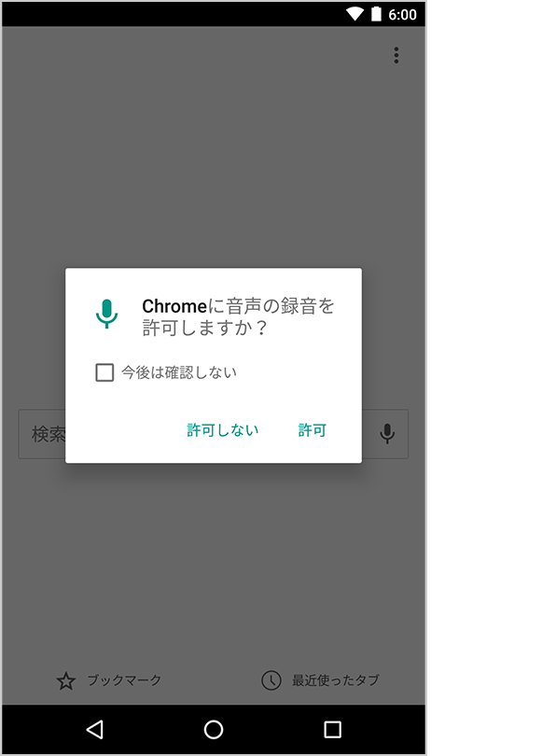Tap the bookmark star icon
Image resolution: width=556 pixels, height=756 pixels.
tap(66, 680)
